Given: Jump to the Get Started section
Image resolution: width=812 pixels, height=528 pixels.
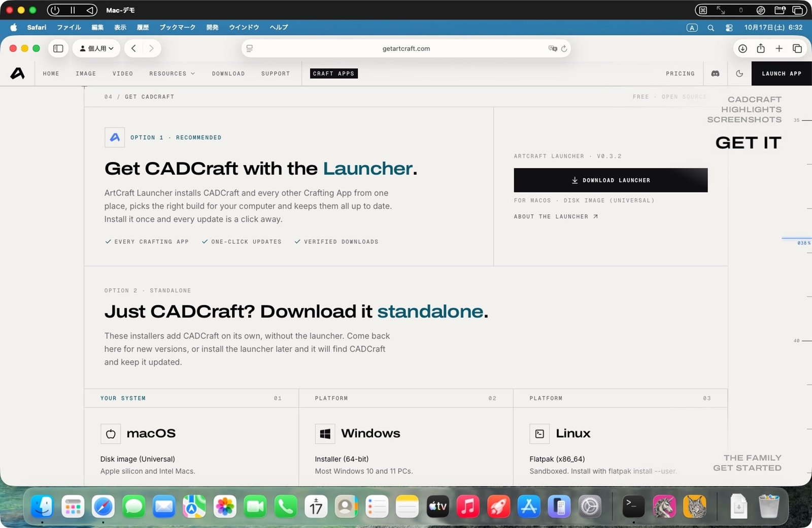Looking at the screenshot, I should pyautogui.click(x=747, y=468).
